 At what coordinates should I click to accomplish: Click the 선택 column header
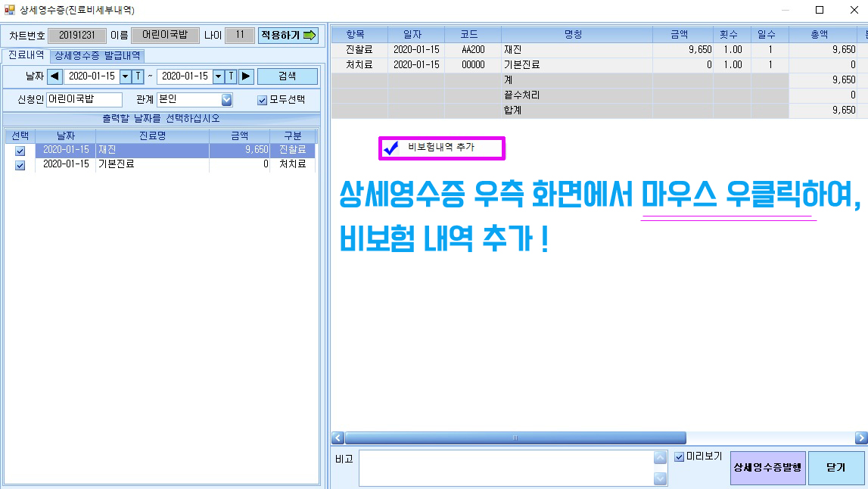(20, 135)
